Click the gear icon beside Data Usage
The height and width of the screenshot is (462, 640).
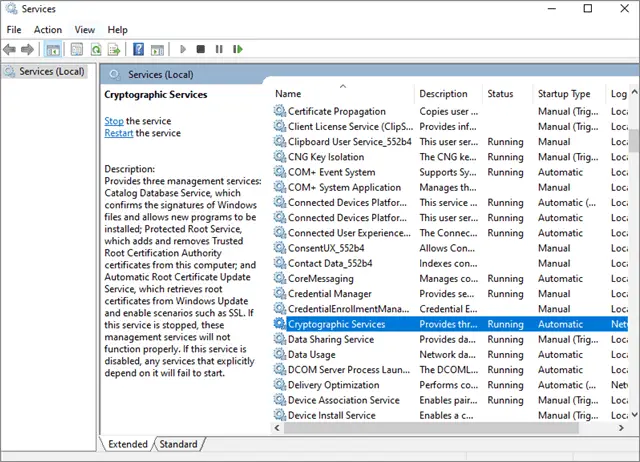pyautogui.click(x=280, y=354)
